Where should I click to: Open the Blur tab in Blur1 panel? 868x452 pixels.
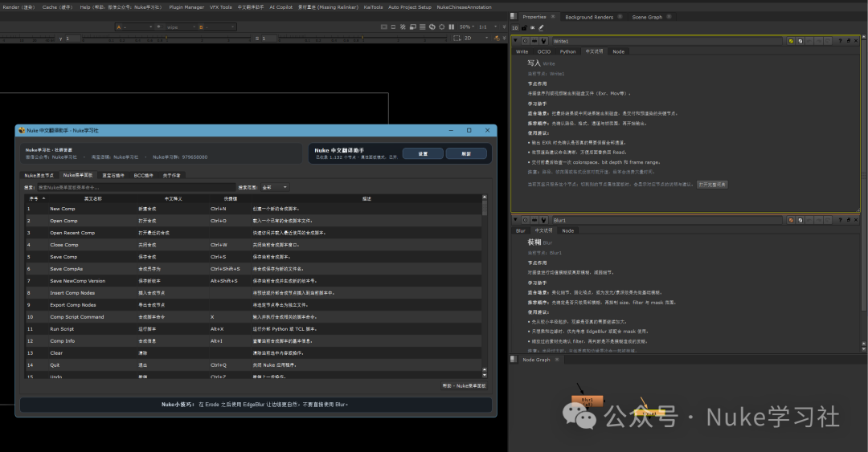pos(520,230)
